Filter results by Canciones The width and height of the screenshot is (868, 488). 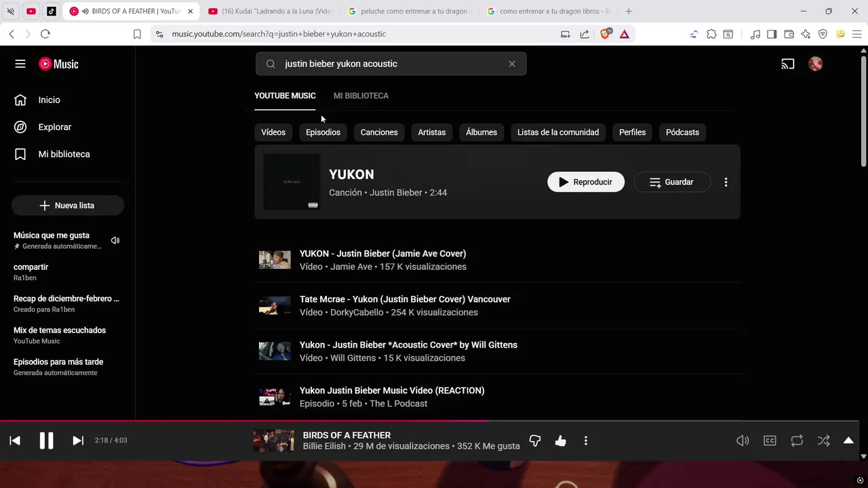(x=379, y=132)
